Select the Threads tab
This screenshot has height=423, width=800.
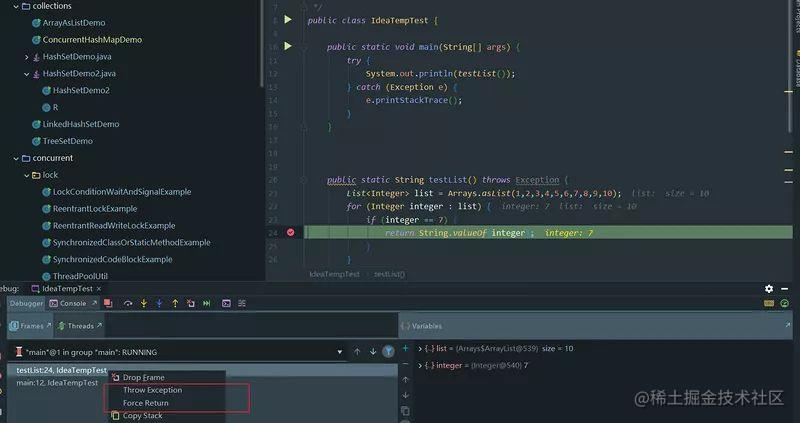click(x=77, y=326)
